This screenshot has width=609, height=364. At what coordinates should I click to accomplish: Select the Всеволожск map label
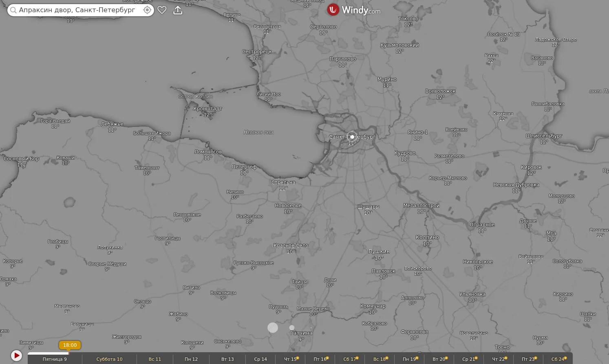[441, 91]
